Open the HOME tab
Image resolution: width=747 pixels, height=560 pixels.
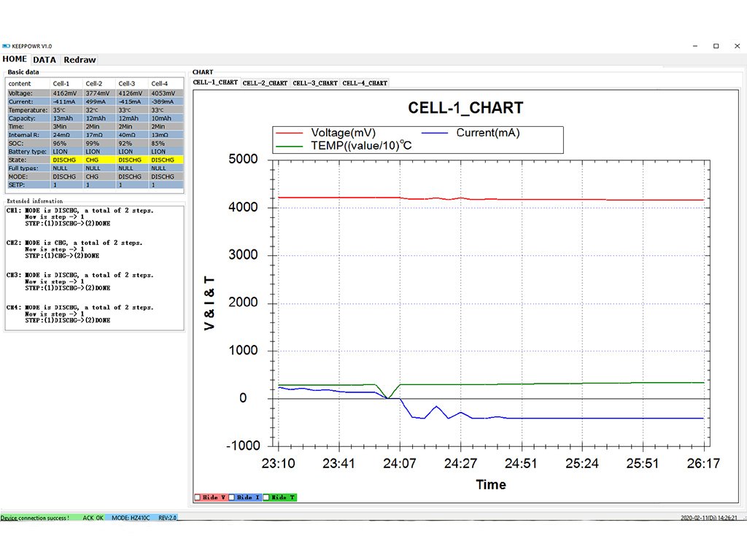(15, 59)
